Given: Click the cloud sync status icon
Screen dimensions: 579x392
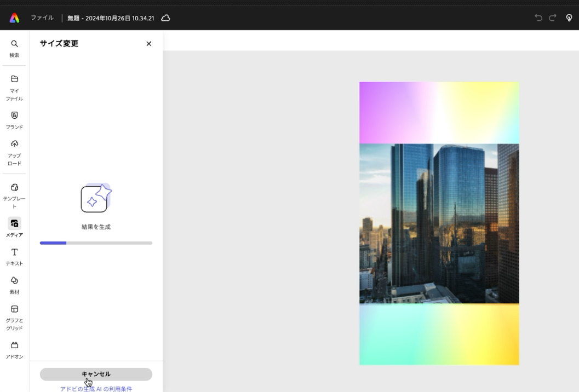Looking at the screenshot, I should (x=165, y=18).
